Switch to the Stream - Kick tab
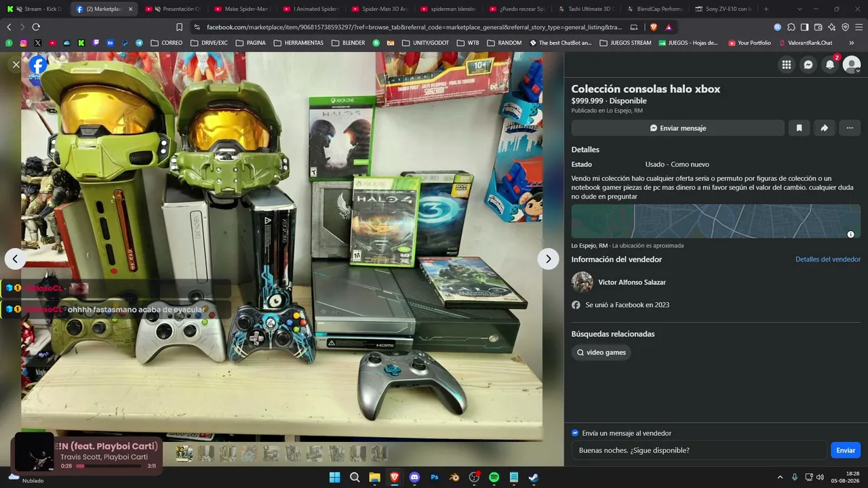This screenshot has width=868, height=488. (x=35, y=9)
